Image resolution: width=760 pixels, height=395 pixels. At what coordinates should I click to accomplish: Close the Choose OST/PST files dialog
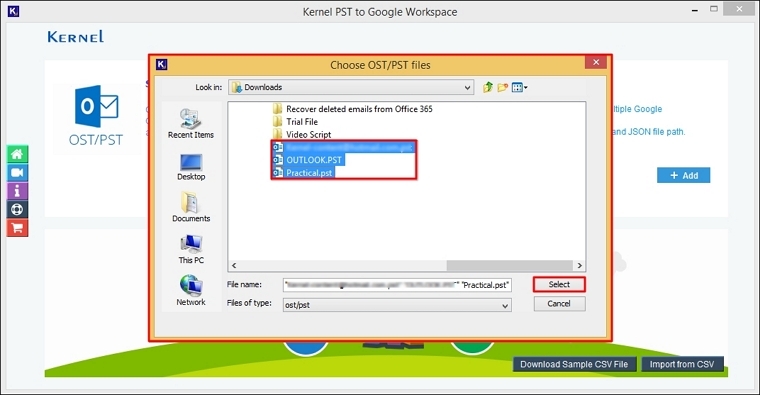point(596,62)
